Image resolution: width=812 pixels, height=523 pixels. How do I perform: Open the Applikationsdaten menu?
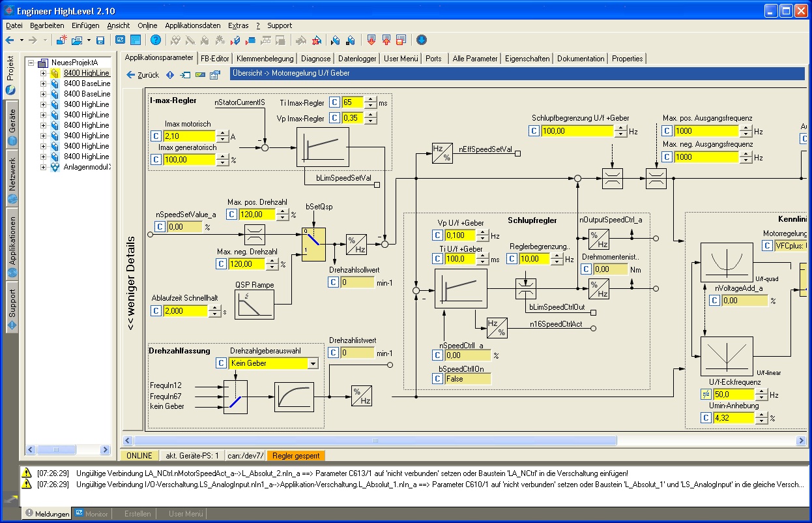coord(192,25)
